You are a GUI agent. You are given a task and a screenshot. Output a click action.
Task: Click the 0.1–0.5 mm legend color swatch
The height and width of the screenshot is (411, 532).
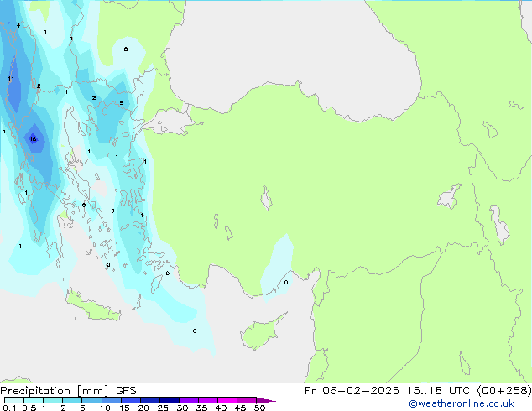click(x=14, y=400)
